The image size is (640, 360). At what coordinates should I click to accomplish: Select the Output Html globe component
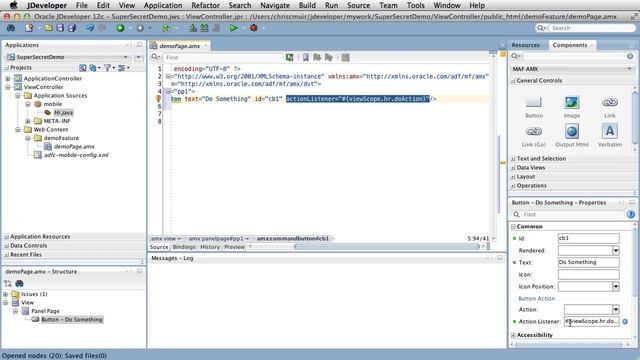[x=571, y=131]
